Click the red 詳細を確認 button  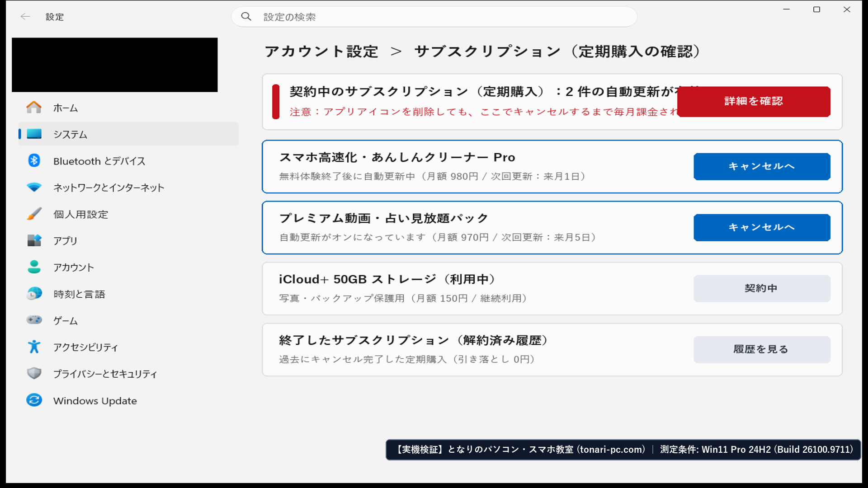click(754, 101)
